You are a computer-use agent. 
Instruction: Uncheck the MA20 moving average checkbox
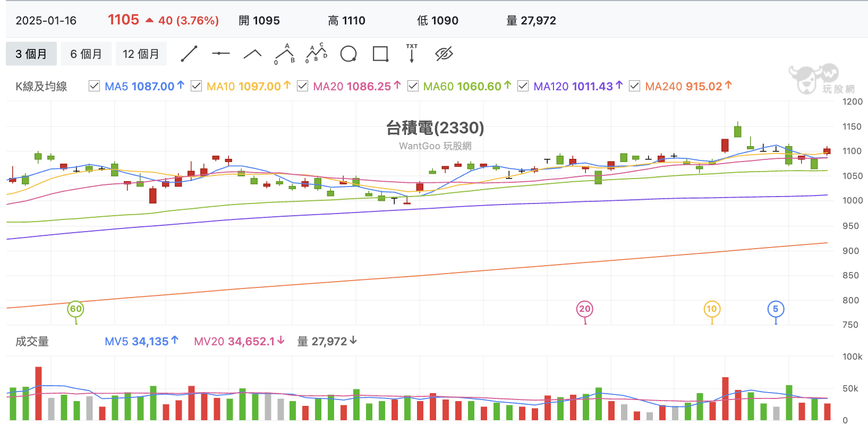click(302, 86)
